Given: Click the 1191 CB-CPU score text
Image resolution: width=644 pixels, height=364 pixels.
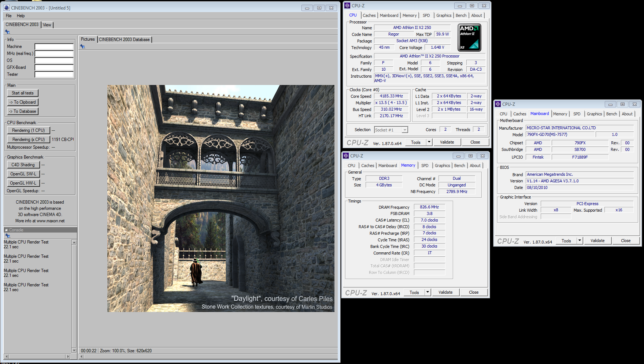Looking at the screenshot, I should (63, 140).
